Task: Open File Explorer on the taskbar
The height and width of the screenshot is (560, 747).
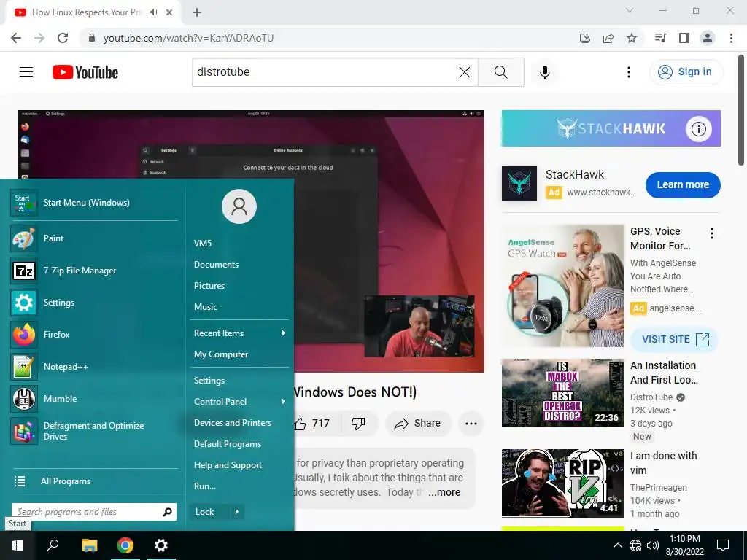Action: [89, 545]
